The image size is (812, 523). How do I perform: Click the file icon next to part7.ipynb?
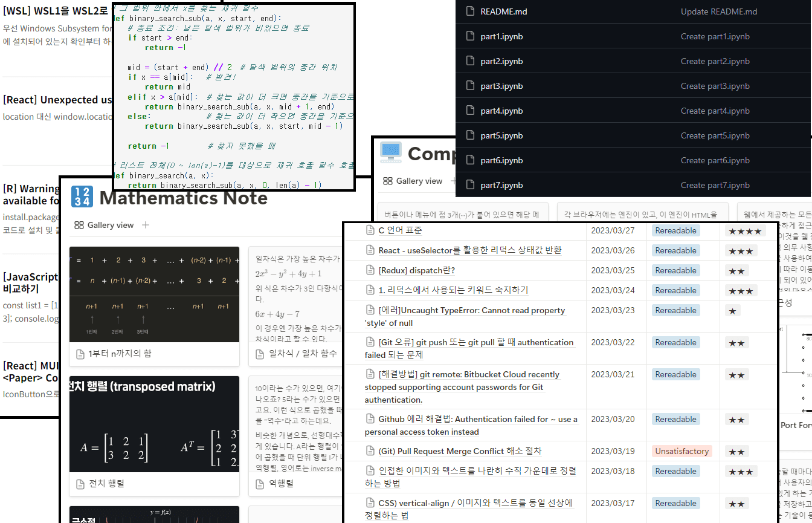coord(470,185)
